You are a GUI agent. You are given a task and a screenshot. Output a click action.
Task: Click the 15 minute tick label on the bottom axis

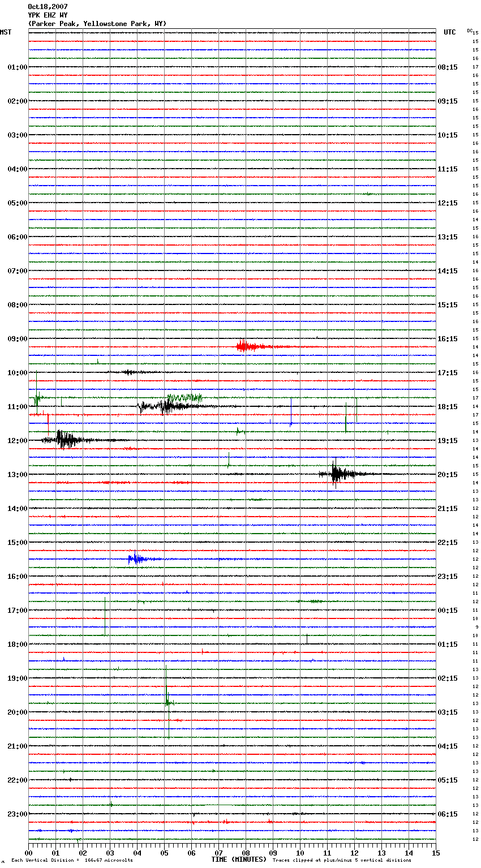436,853
